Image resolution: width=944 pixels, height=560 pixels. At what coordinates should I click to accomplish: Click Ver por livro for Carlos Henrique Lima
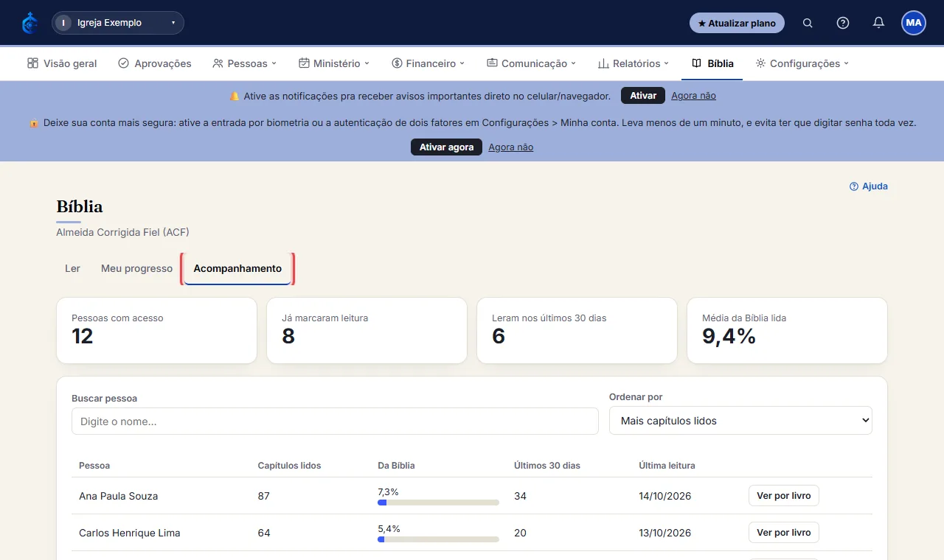[x=783, y=533]
